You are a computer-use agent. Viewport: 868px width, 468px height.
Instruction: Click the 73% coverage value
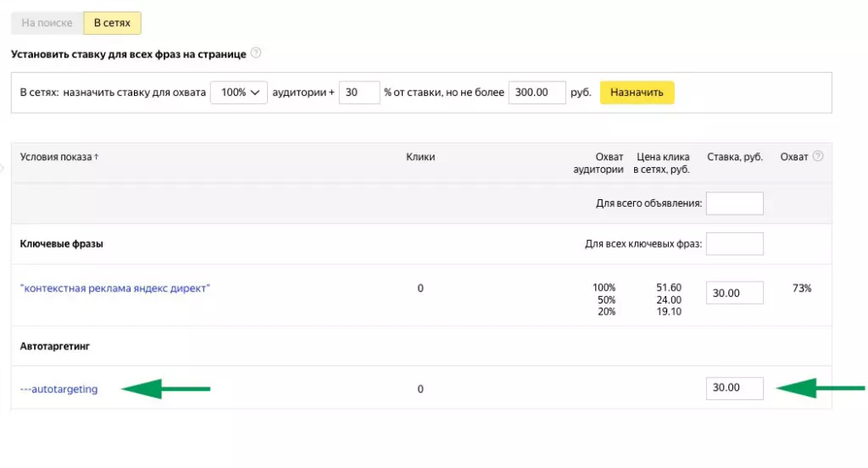[802, 288]
